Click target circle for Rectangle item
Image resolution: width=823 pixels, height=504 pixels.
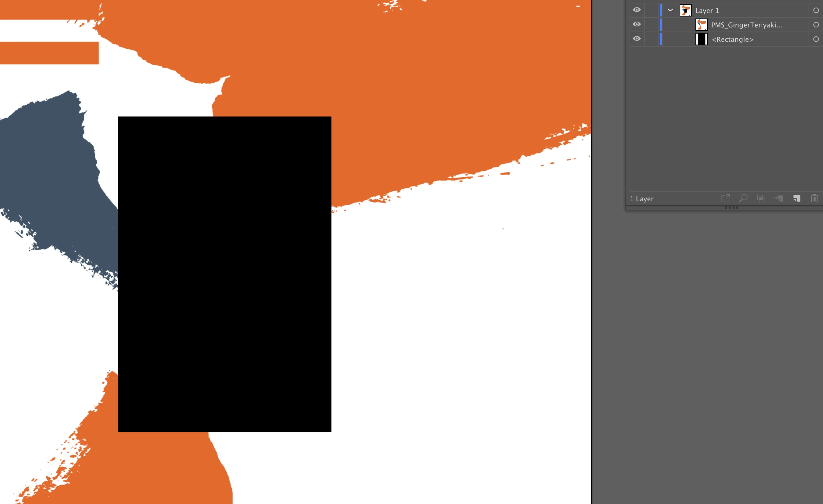pyautogui.click(x=816, y=39)
